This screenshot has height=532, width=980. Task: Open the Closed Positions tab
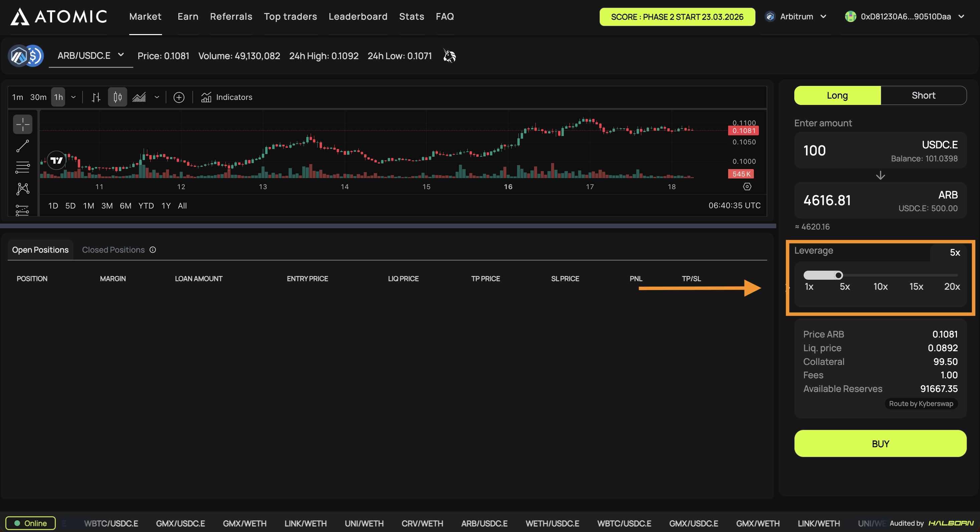tap(113, 250)
